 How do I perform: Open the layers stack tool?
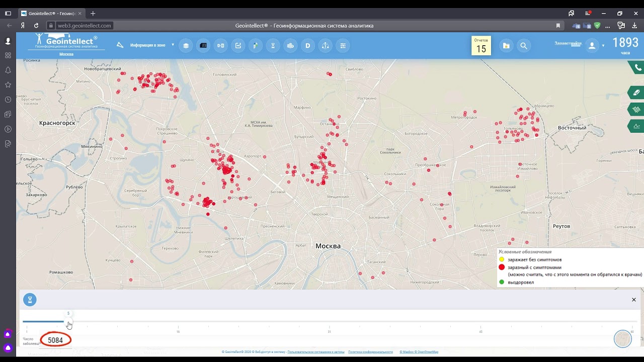point(186,46)
